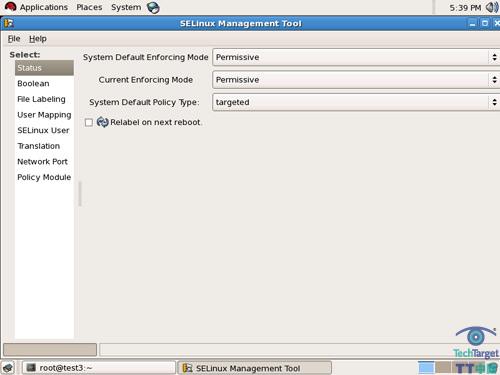Open System Default Policy Type dropdown

click(x=356, y=102)
